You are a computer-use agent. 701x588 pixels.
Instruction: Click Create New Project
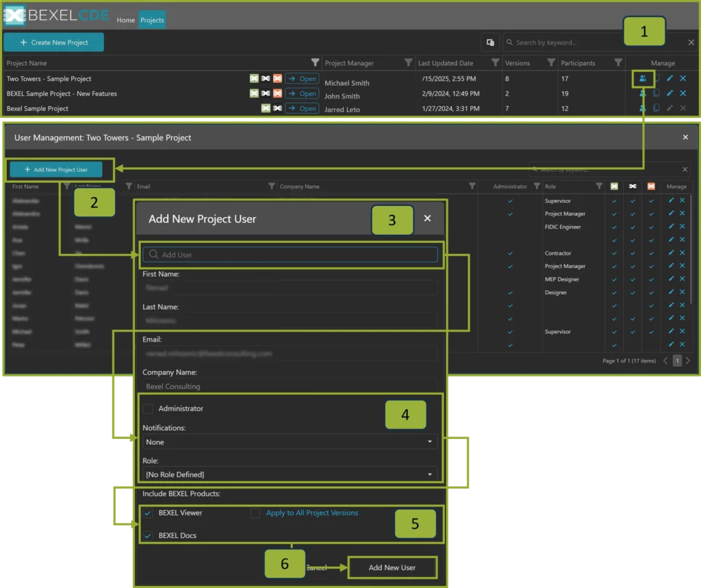pyautogui.click(x=53, y=42)
